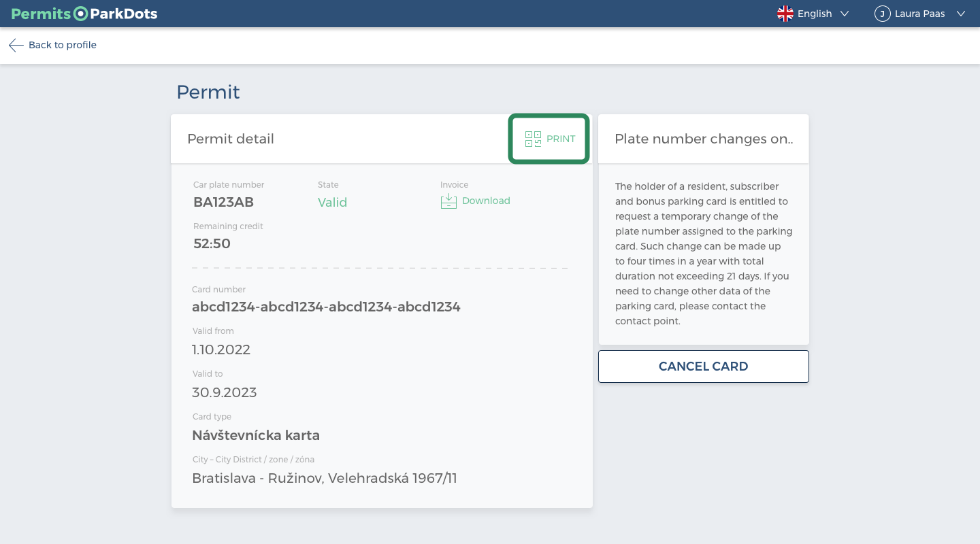Click the plate change info paragraph
The height and width of the screenshot is (544, 980).
[x=704, y=254]
